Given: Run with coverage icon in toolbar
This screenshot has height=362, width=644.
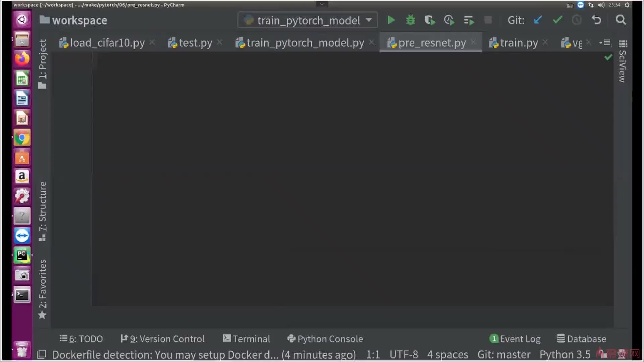Looking at the screenshot, I should point(430,20).
